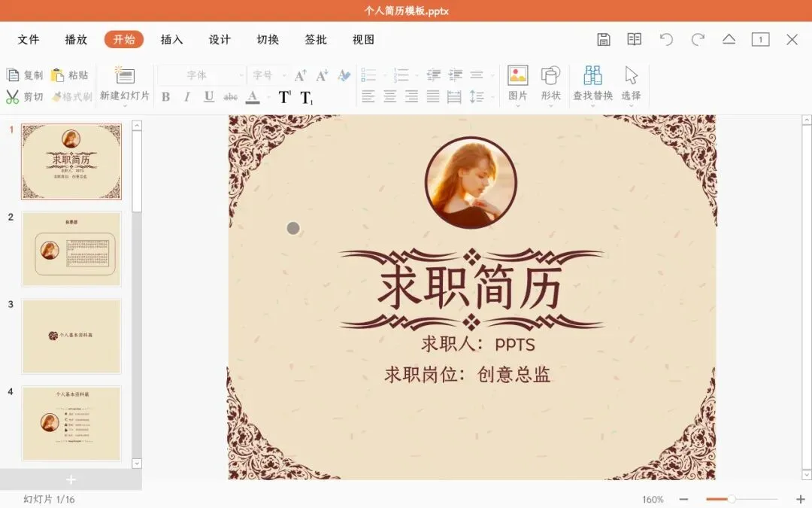Insert a picture with 图片 icon

tap(518, 83)
